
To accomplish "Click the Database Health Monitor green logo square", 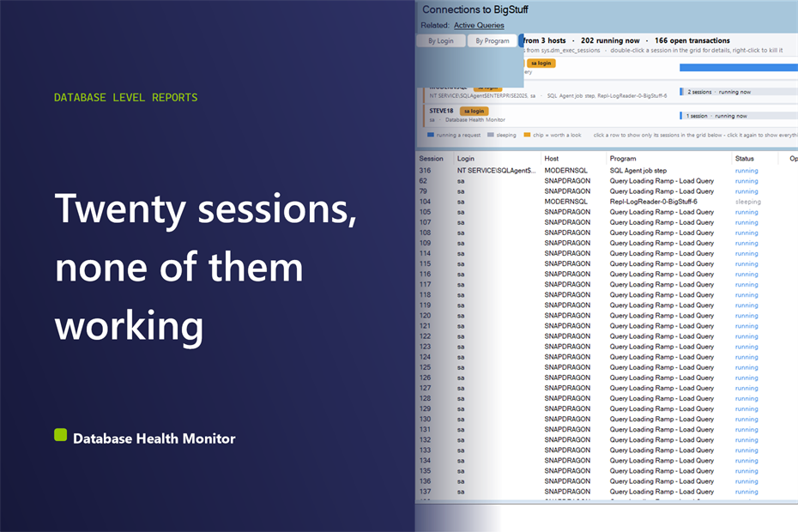I will 61,435.
